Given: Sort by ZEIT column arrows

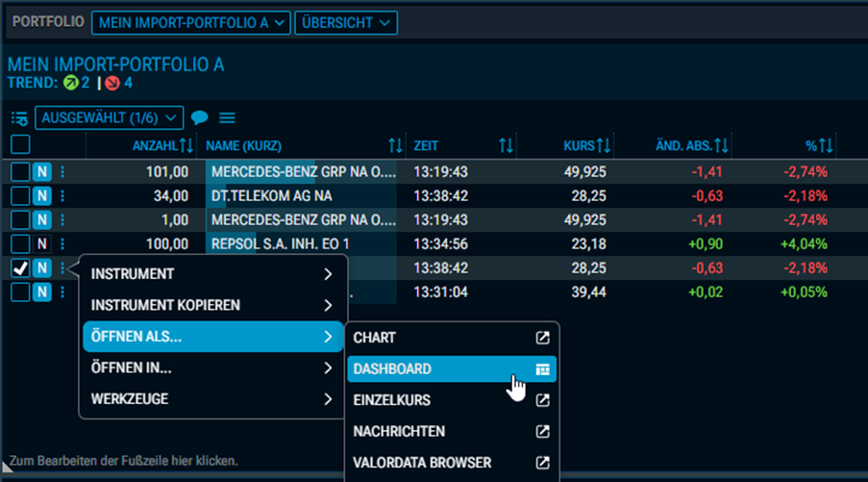Looking at the screenshot, I should 506,145.
